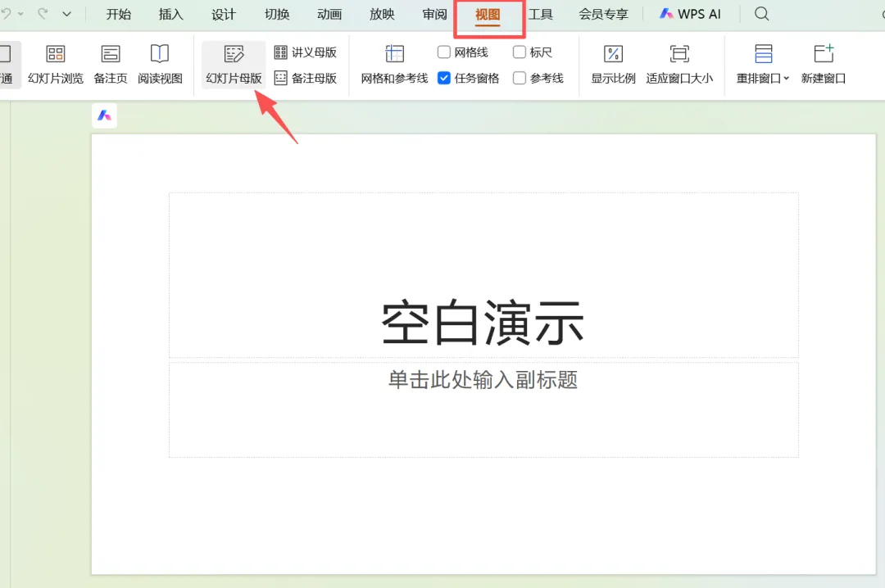
Task: Click the search magnifier icon
Action: [761, 14]
